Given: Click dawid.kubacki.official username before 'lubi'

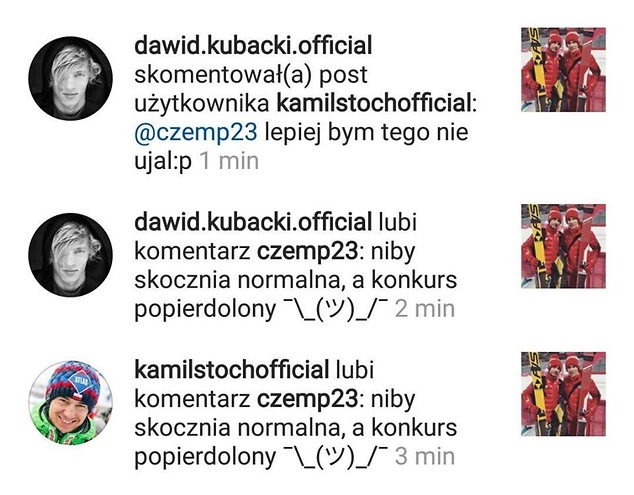Looking at the screenshot, I should (x=253, y=222).
